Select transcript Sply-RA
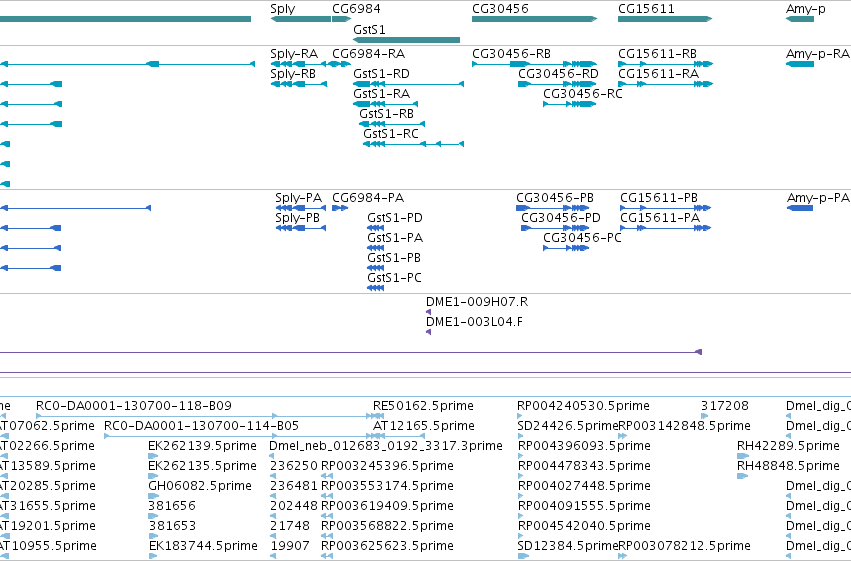The width and height of the screenshot is (851, 561). pos(294,54)
